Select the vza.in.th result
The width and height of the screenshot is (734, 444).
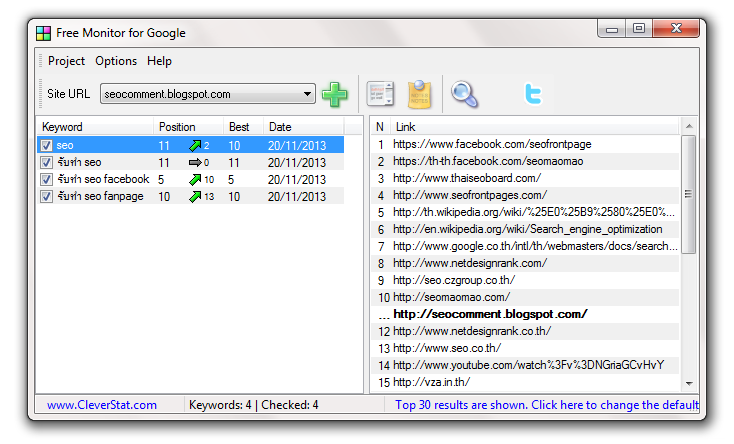431,382
